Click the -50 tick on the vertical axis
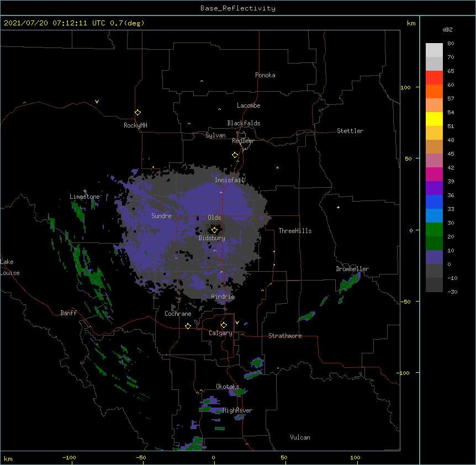Viewport: 476px width, 465px height. (405, 302)
